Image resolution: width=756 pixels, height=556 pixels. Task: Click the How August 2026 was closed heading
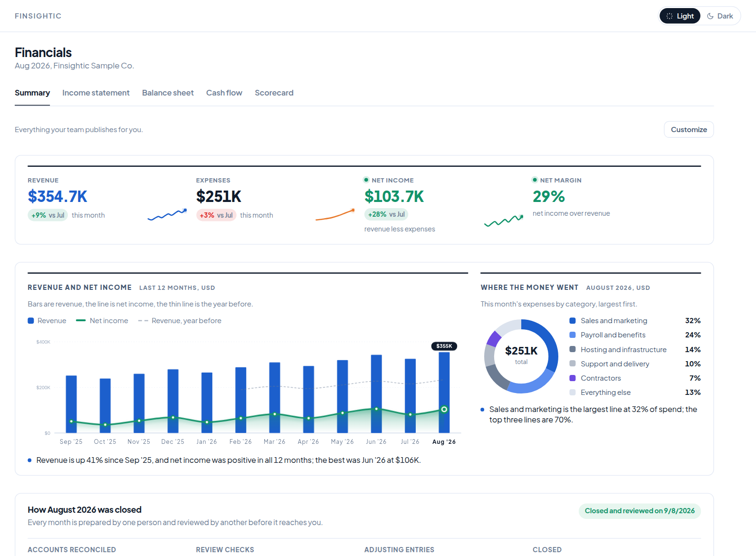(85, 510)
